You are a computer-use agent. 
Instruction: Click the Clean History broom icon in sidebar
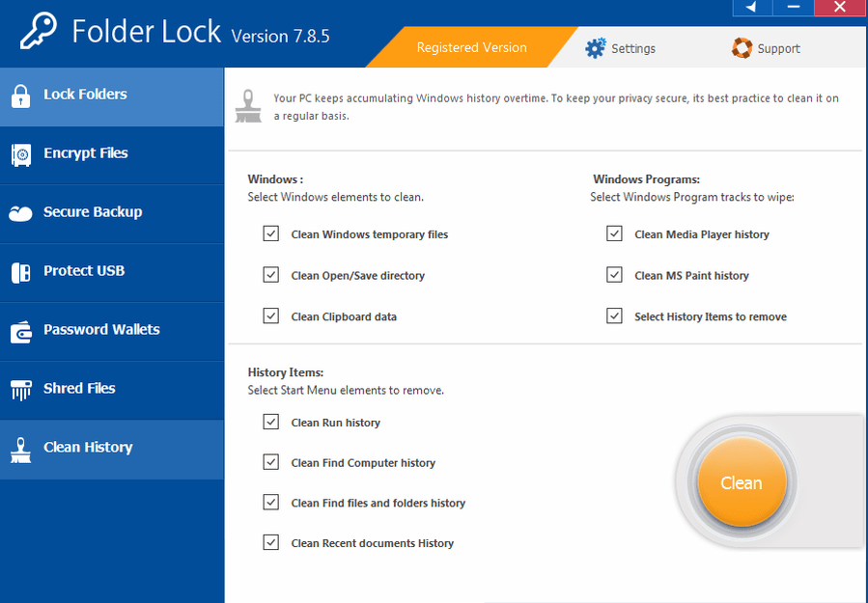[20, 449]
